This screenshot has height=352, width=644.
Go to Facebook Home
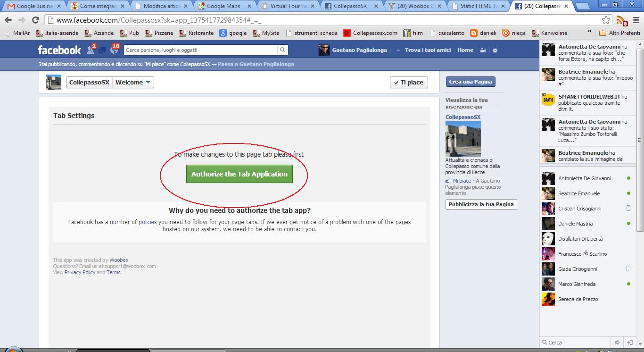point(465,50)
